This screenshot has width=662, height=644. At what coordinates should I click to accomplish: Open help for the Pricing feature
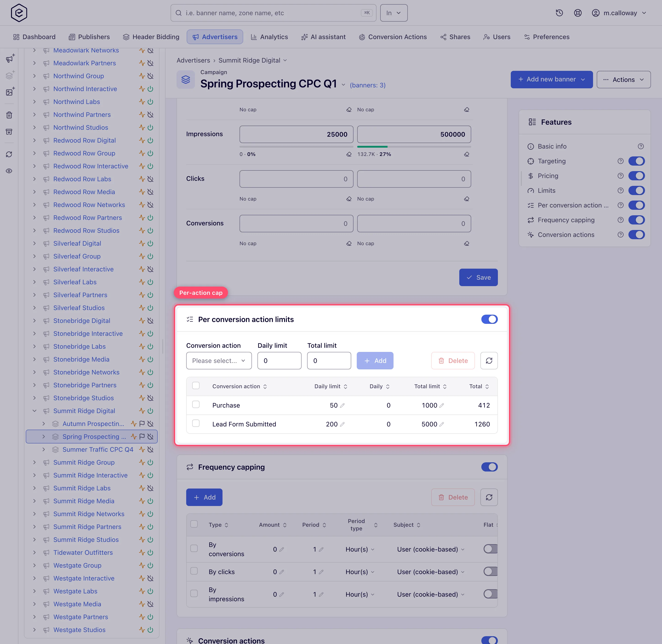coord(620,176)
